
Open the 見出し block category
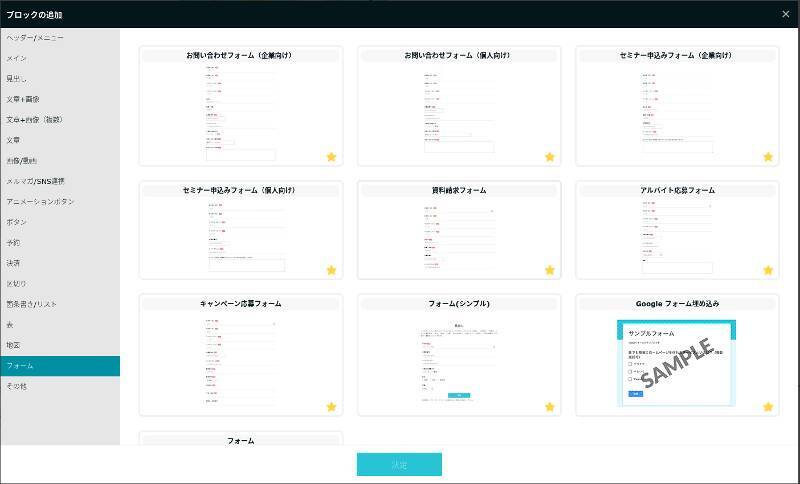[x=17, y=78]
